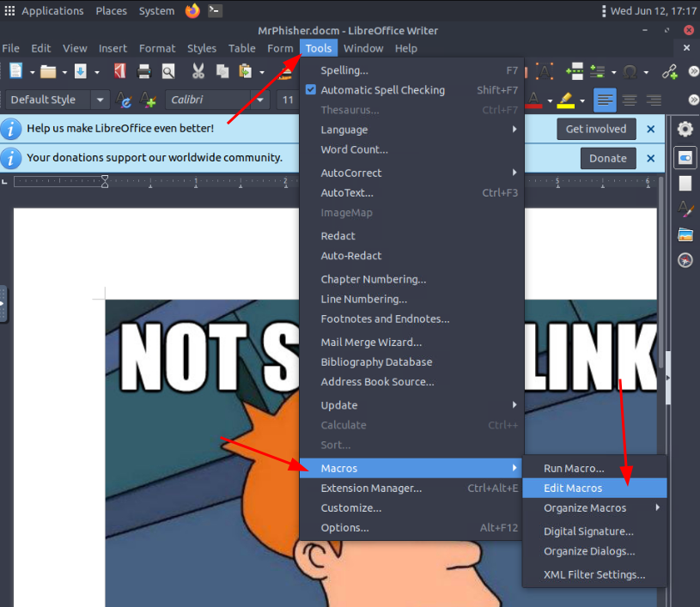This screenshot has width=700, height=607.
Task: Click the Export as PDF icon
Action: click(x=120, y=71)
